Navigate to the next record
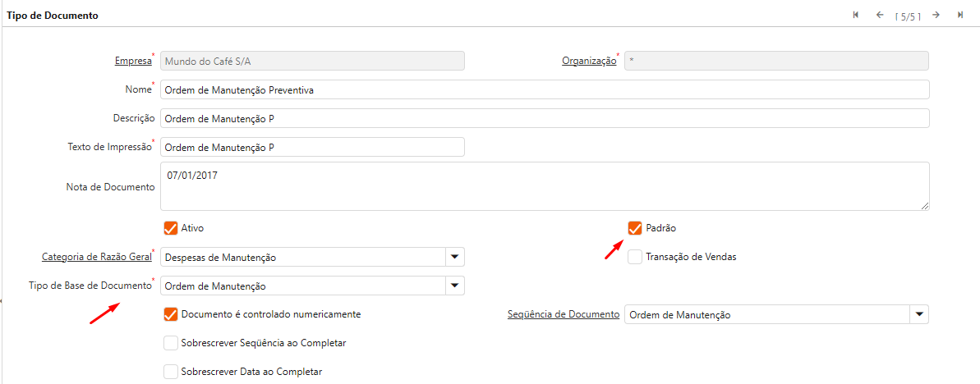 click(x=936, y=15)
